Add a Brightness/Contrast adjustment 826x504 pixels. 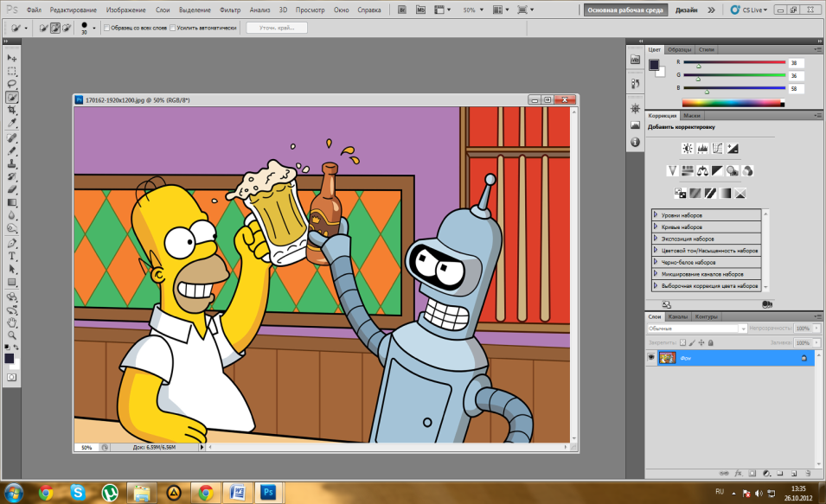[688, 149]
